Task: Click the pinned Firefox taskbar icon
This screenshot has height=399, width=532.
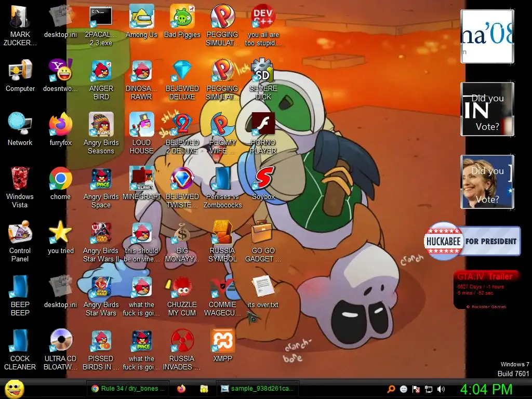Action: [x=181, y=389]
